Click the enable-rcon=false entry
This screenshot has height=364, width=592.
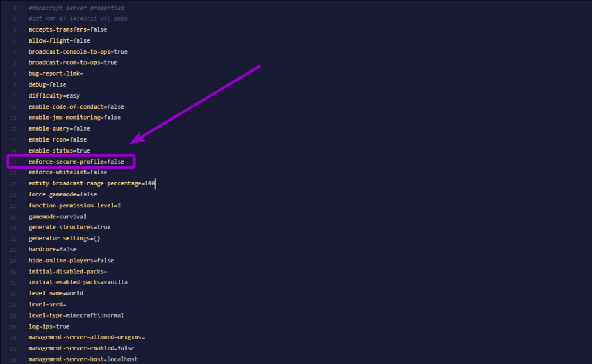point(57,139)
